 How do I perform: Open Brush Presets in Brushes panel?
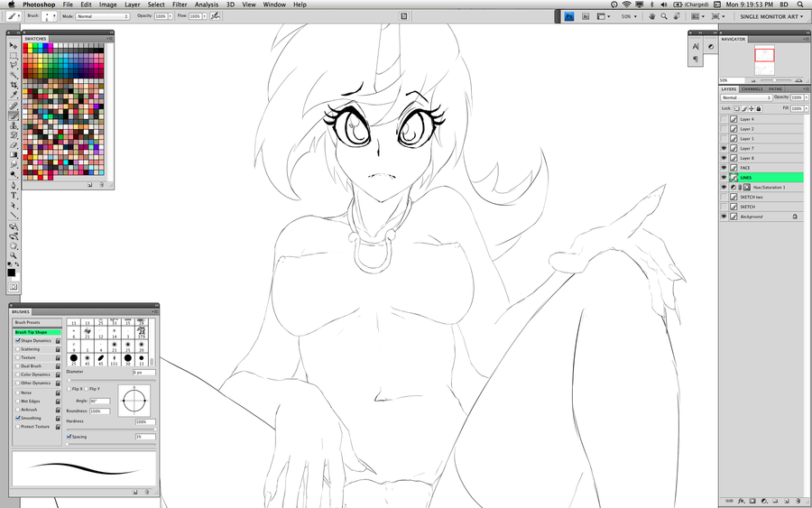tap(37, 323)
